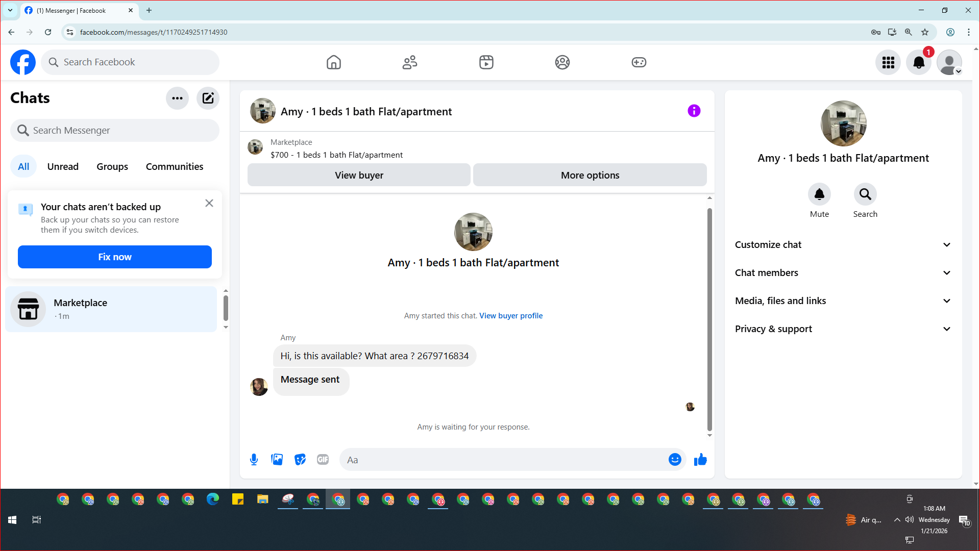This screenshot has width=980, height=551.
Task: Open the emoji picker in message box
Action: (675, 460)
